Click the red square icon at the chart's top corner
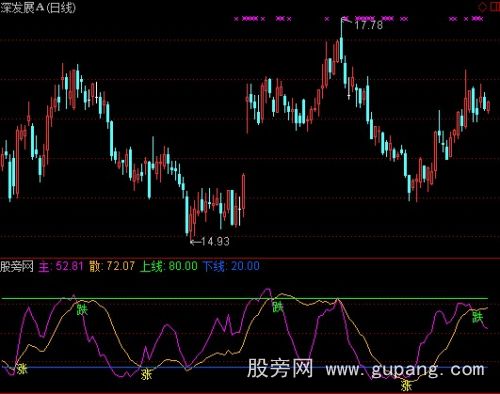 [495, 7]
